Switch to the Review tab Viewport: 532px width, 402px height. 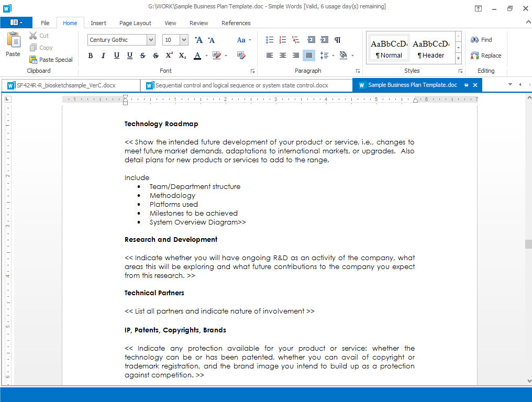tap(199, 23)
